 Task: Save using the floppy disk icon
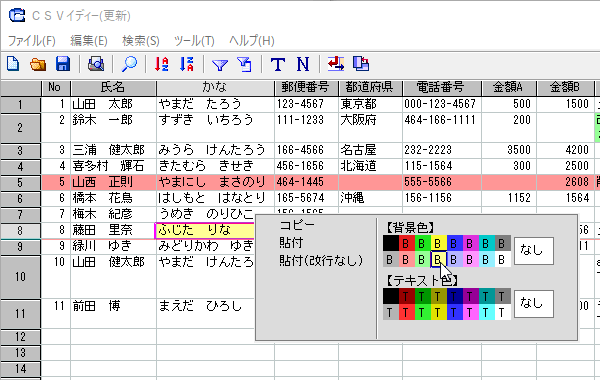coord(63,64)
